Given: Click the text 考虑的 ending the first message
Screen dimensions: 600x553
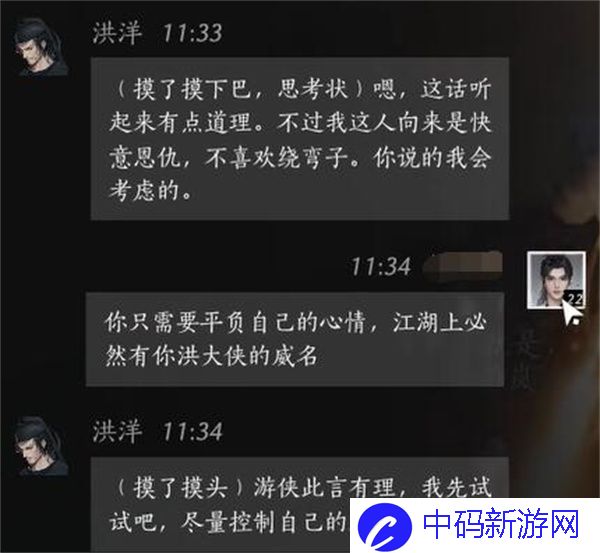Looking at the screenshot, I should 144,190.
